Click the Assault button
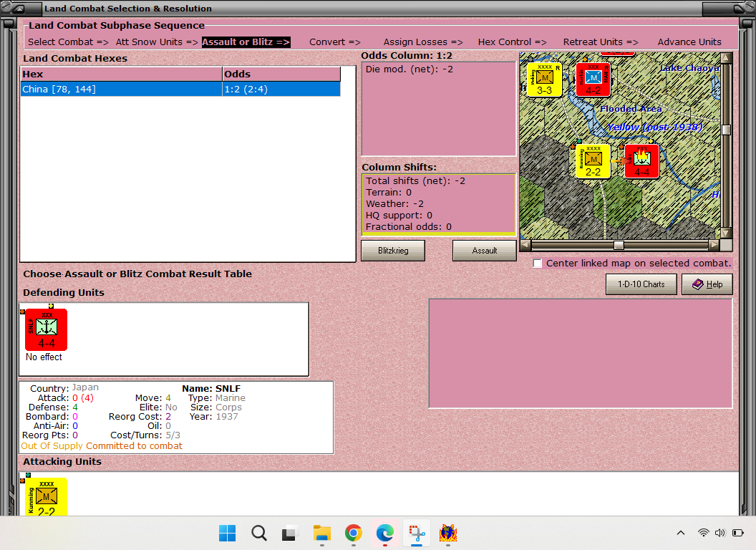756x550 pixels. pos(484,251)
